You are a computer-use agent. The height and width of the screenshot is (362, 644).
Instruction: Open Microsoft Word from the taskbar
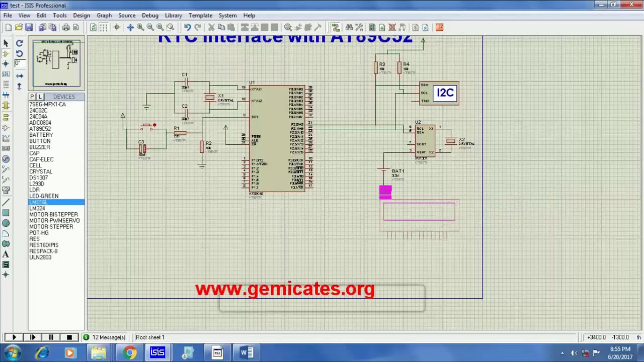tap(246, 353)
